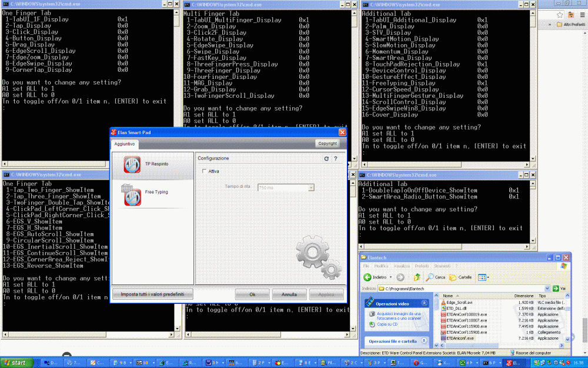Click the Copyright button

(328, 143)
